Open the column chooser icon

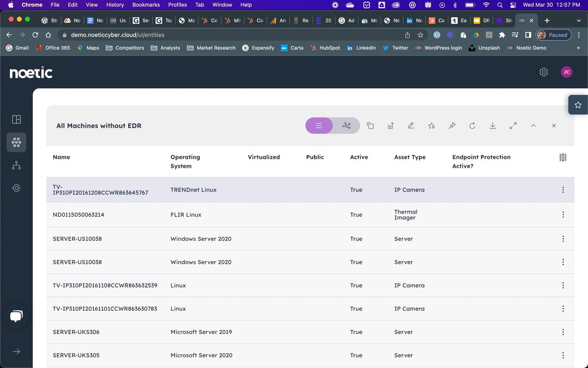point(563,158)
